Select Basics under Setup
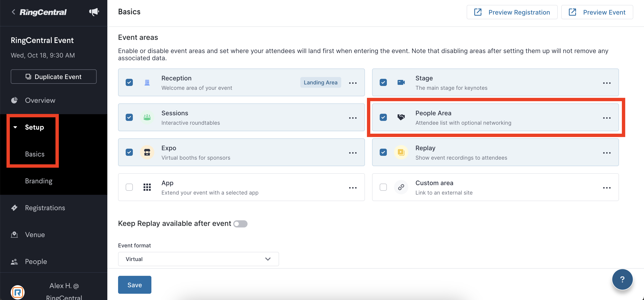644x300 pixels. tap(35, 154)
